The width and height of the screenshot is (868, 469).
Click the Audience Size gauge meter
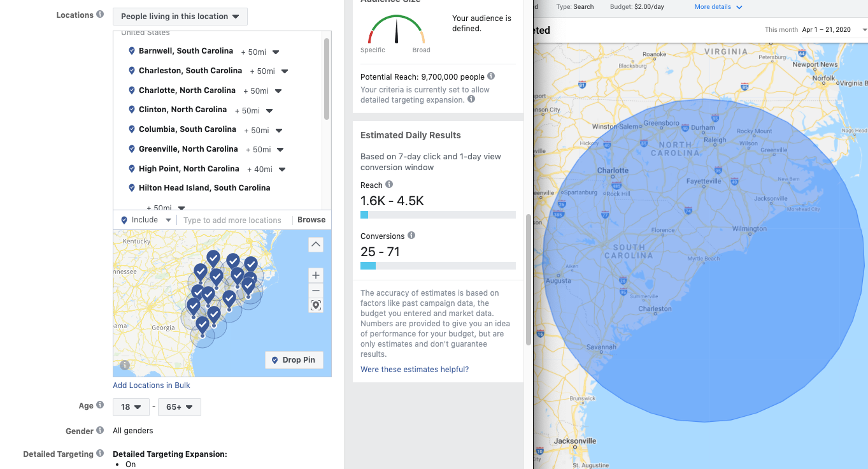tap(396, 30)
